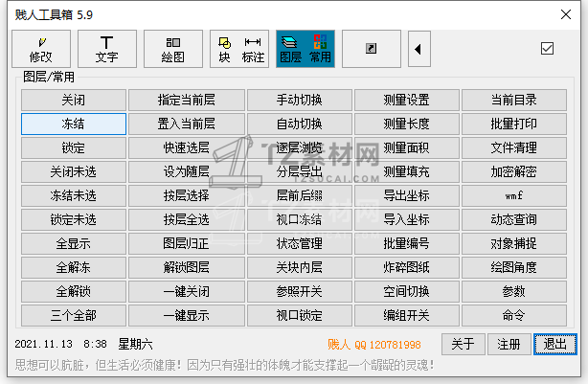Open the 绘图 (drawing) toolbar tab
The width and height of the screenshot is (588, 384).
(173, 49)
